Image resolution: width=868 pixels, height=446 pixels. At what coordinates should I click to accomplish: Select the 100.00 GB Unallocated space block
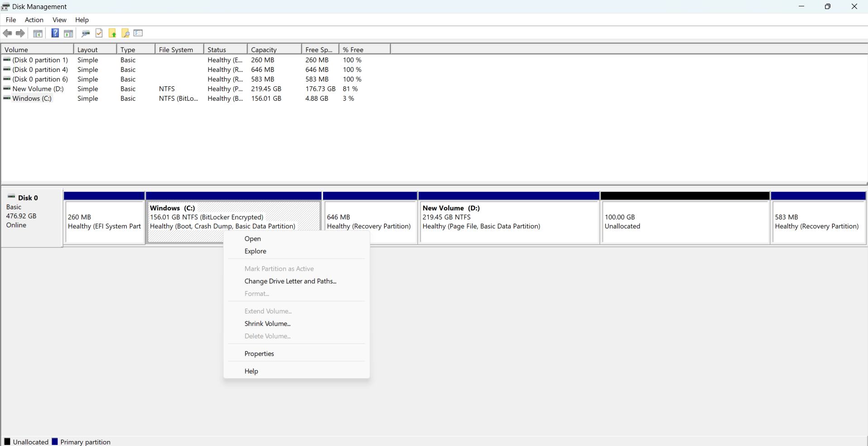(x=685, y=218)
